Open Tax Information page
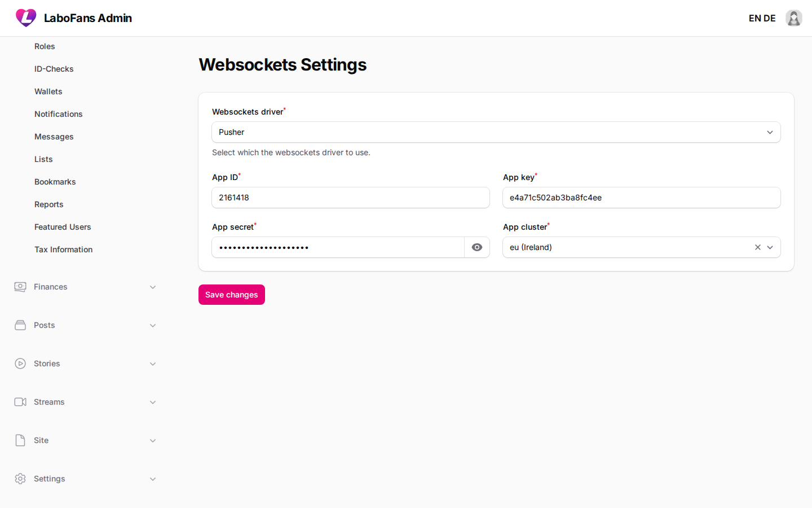The image size is (812, 508). click(64, 249)
